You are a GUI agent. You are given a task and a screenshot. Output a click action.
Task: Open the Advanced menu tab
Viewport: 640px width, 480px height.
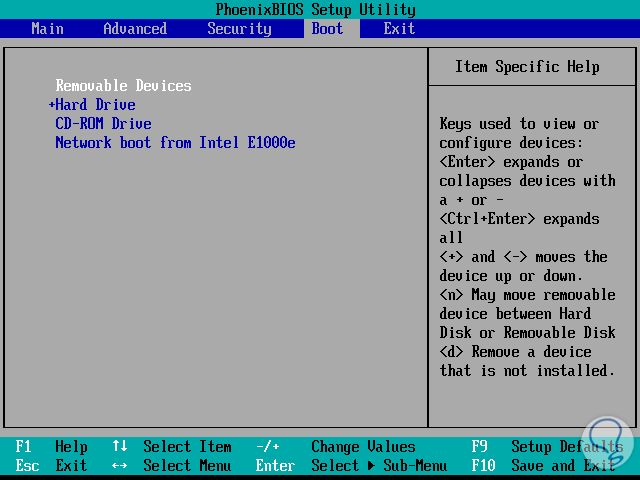click(x=135, y=29)
